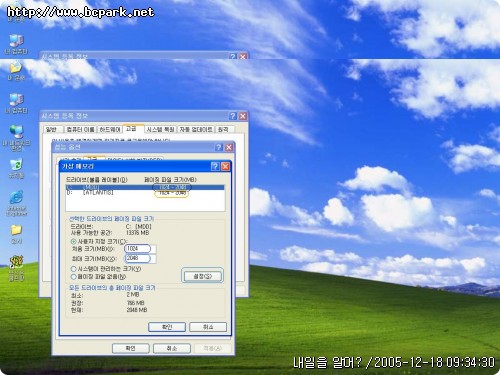Open the My Documents (내 문서) desktop icon
This screenshot has width=500, height=375.
coord(16,71)
